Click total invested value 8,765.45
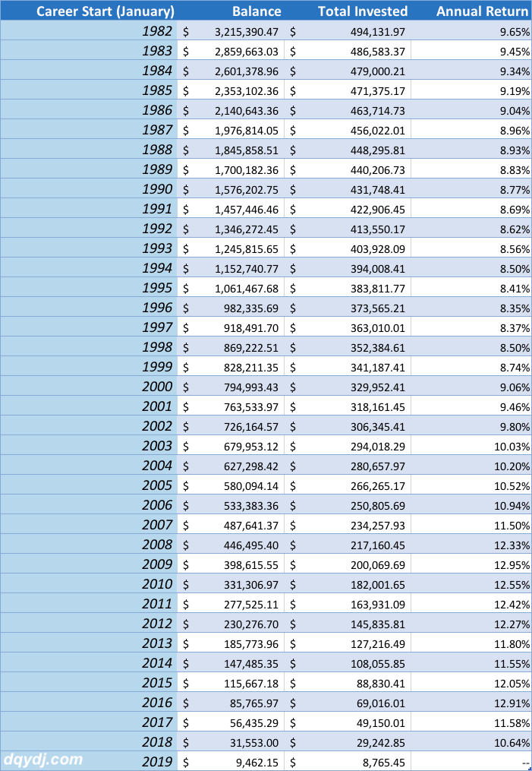The height and width of the screenshot is (771, 532). 348,761
